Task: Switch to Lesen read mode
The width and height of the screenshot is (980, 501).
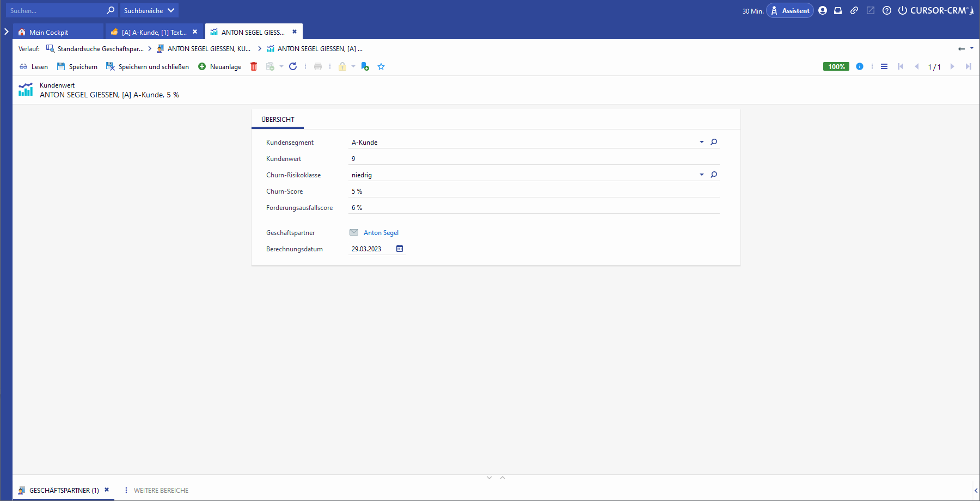Action: point(34,66)
